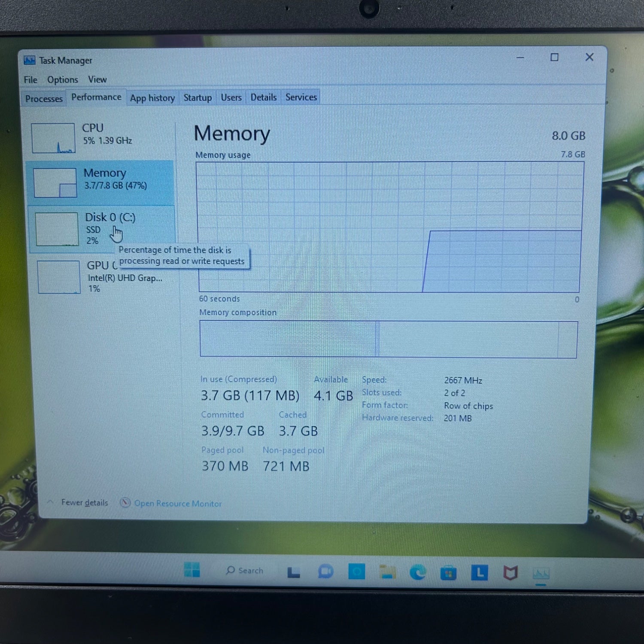The height and width of the screenshot is (644, 644).
Task: Open McAfee from the taskbar
Action: 510,573
